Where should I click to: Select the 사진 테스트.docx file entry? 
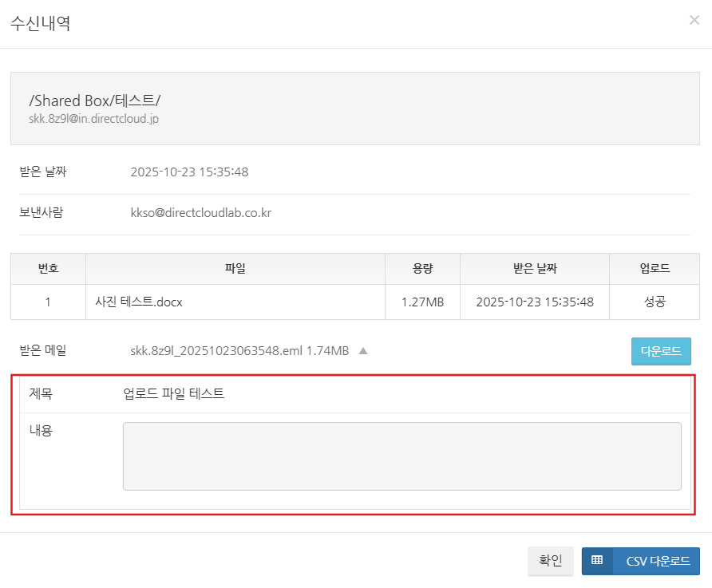(x=139, y=302)
